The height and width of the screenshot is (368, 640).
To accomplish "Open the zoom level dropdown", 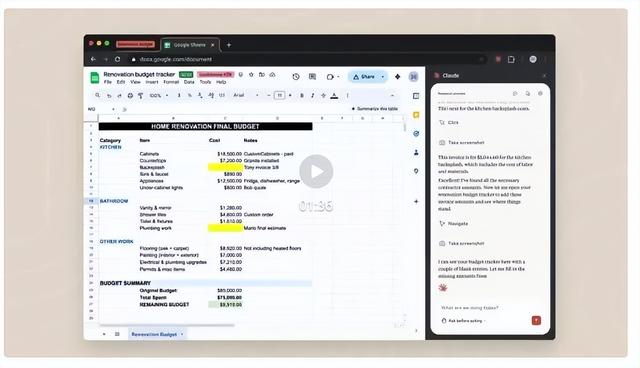I will (x=158, y=95).
